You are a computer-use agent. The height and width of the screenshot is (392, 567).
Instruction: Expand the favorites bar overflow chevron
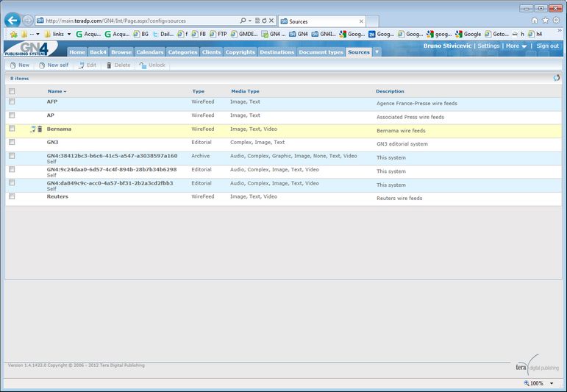pos(560,31)
